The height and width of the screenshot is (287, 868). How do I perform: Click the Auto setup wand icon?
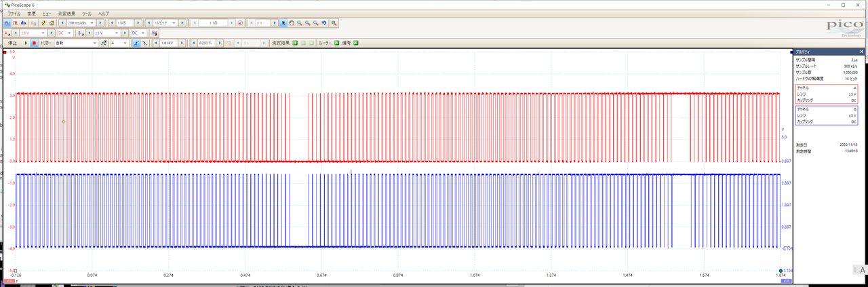point(43,22)
